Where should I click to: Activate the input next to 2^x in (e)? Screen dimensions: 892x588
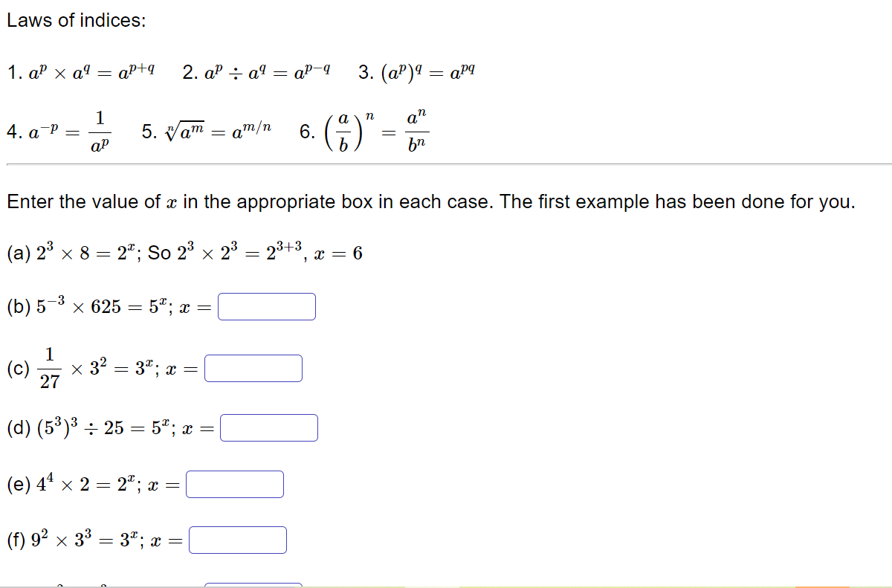pyautogui.click(x=235, y=483)
